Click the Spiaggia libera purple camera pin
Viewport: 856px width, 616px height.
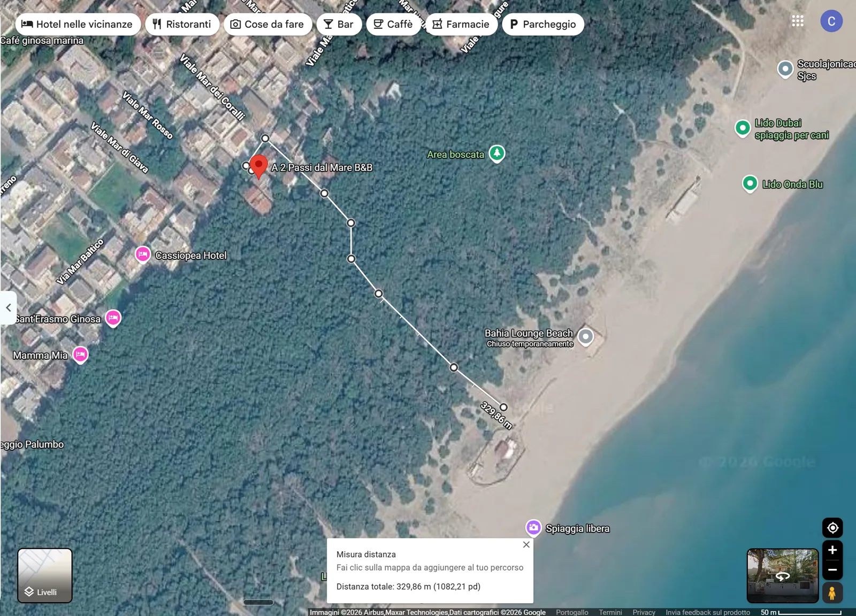pyautogui.click(x=533, y=528)
